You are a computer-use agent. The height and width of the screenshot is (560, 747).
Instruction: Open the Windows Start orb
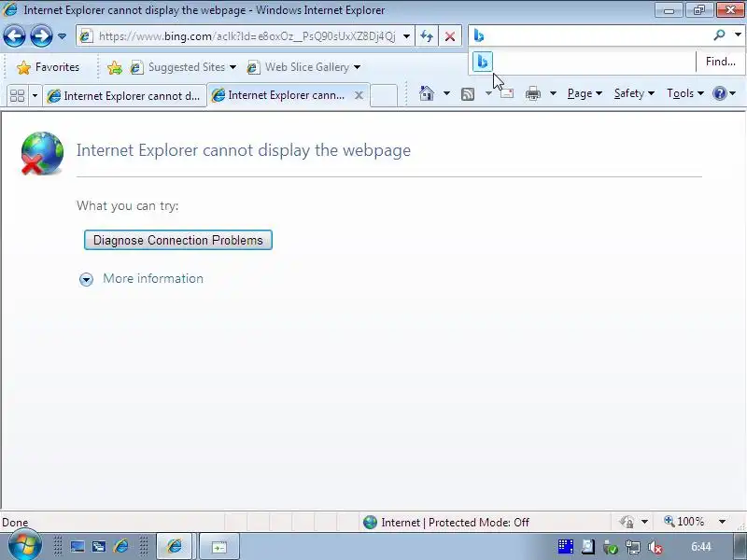tap(25, 544)
